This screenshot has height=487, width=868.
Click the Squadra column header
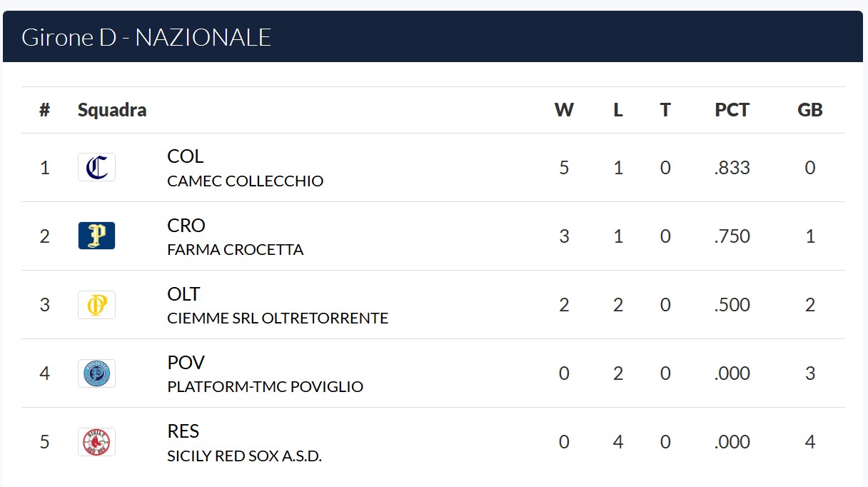112,110
